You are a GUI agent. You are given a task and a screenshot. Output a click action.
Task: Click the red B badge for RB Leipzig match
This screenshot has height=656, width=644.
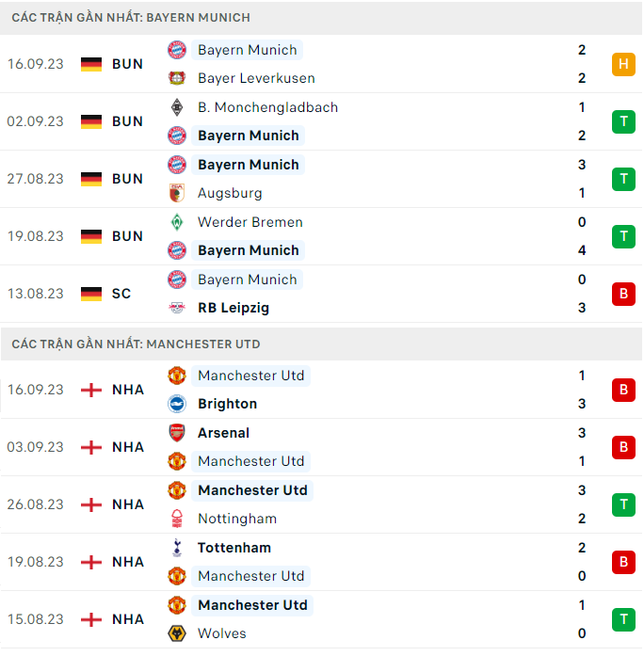[x=623, y=294]
